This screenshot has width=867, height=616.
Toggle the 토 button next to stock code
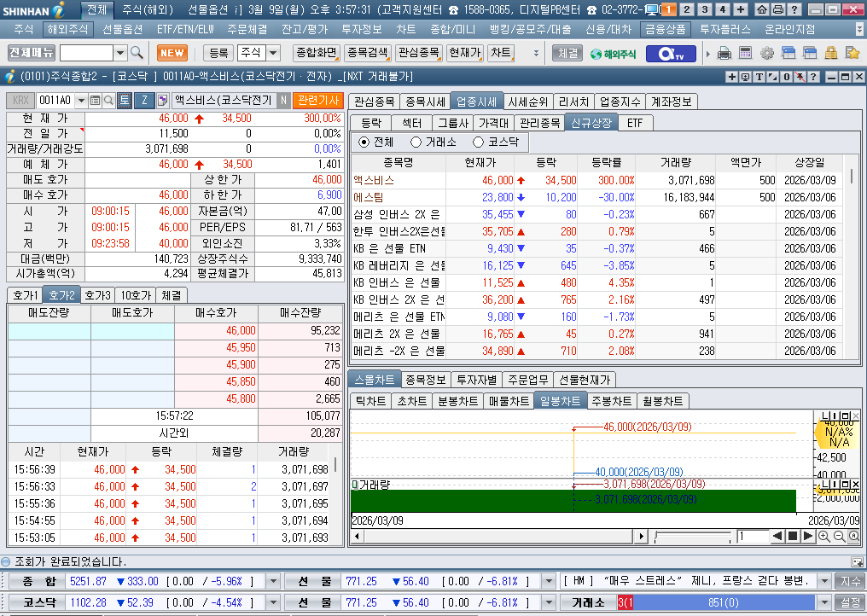[x=125, y=100]
